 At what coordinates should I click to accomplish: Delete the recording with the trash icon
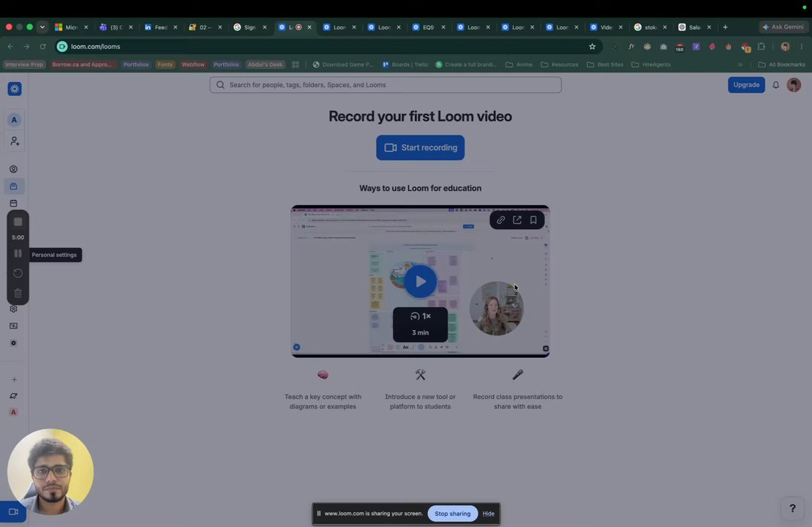(x=18, y=293)
